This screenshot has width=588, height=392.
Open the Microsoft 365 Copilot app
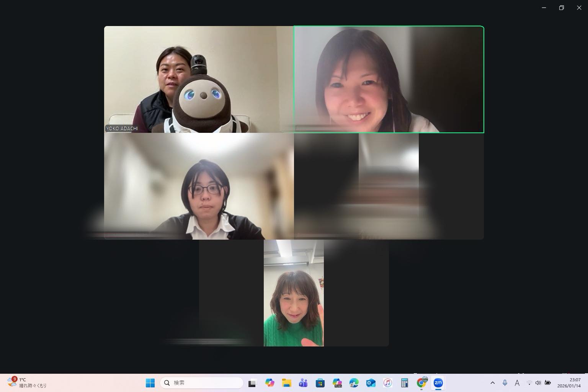(x=337, y=383)
